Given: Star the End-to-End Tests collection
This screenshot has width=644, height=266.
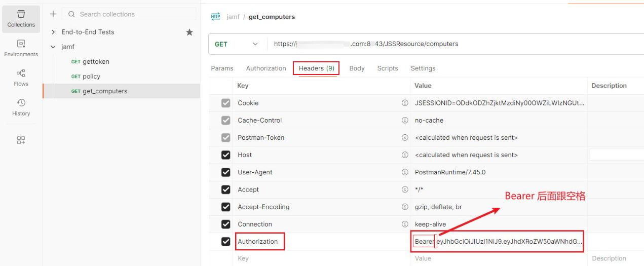Looking at the screenshot, I should [x=190, y=32].
